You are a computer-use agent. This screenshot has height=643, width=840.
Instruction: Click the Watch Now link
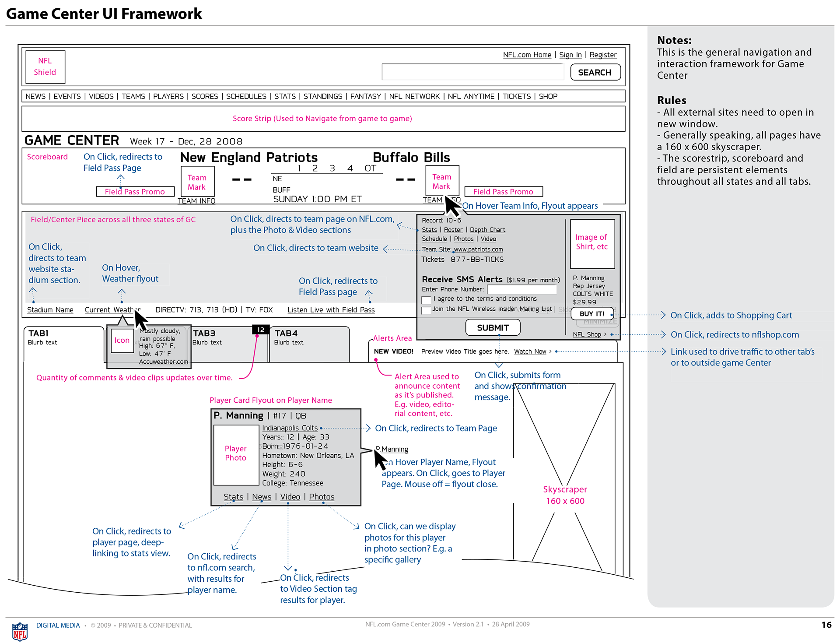pyautogui.click(x=530, y=351)
